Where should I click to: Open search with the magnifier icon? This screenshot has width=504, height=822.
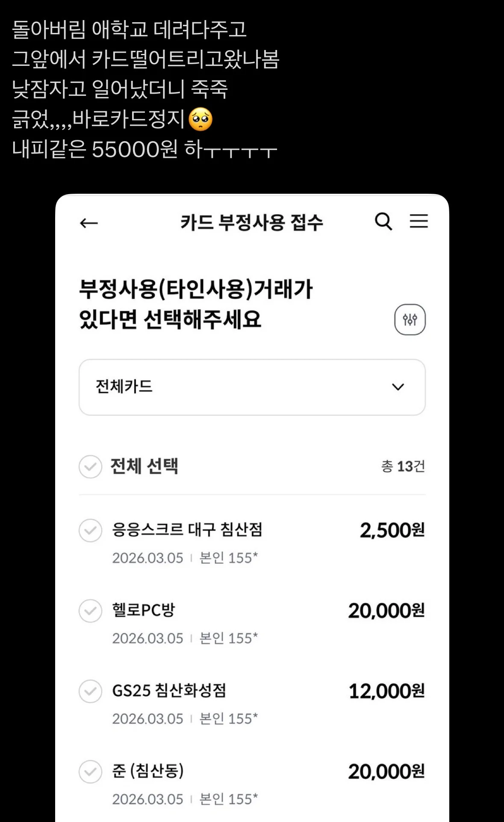(x=383, y=222)
